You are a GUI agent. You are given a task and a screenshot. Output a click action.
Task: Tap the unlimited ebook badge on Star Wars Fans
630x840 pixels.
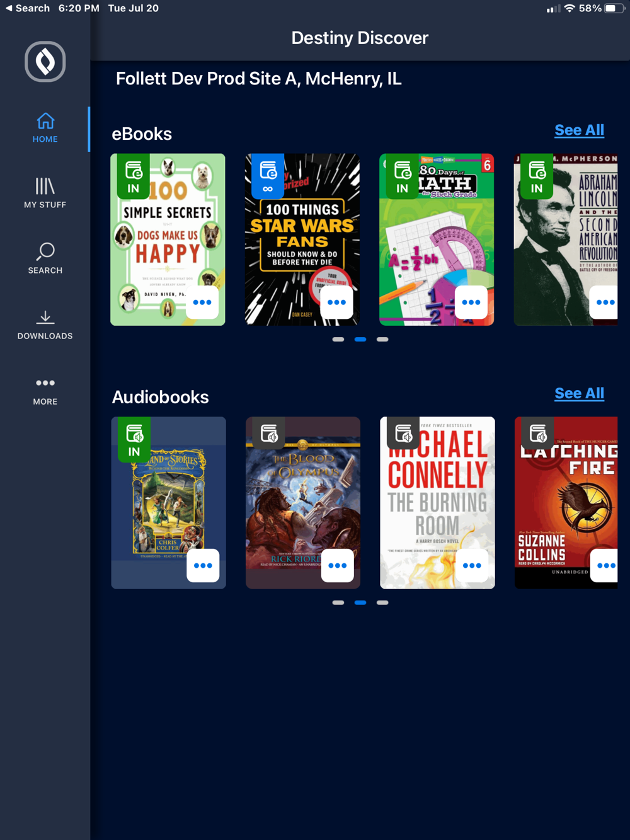(268, 176)
